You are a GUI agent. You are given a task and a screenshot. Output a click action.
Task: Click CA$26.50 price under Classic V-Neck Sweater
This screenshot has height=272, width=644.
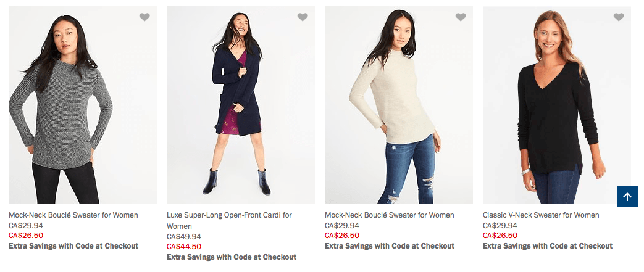(500, 236)
